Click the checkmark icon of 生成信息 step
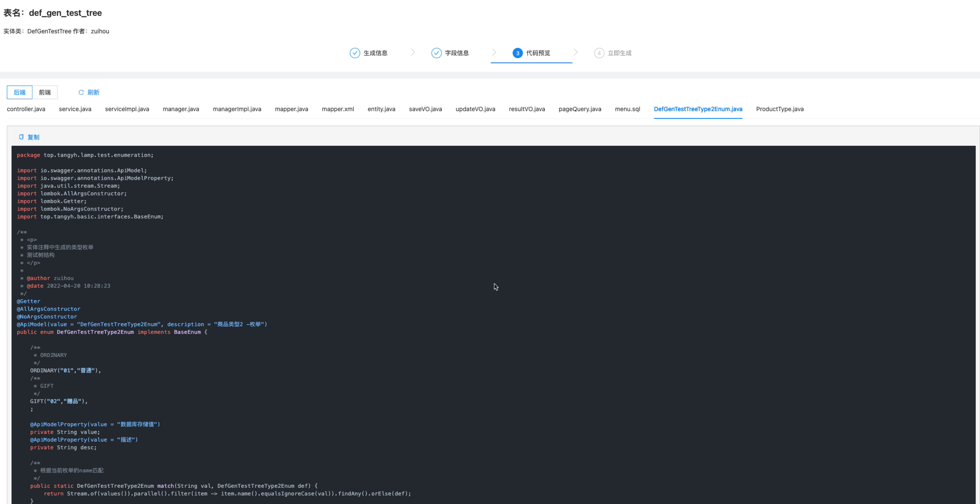Image resolution: width=980 pixels, height=504 pixels. coord(355,53)
